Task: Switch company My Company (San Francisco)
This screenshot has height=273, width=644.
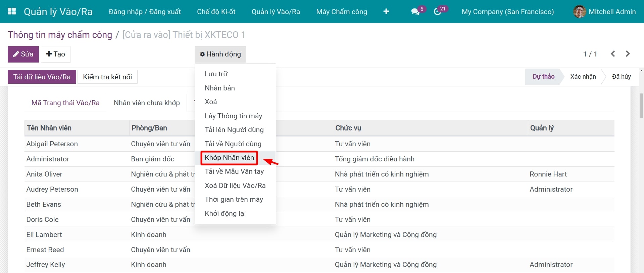Action: (508, 11)
